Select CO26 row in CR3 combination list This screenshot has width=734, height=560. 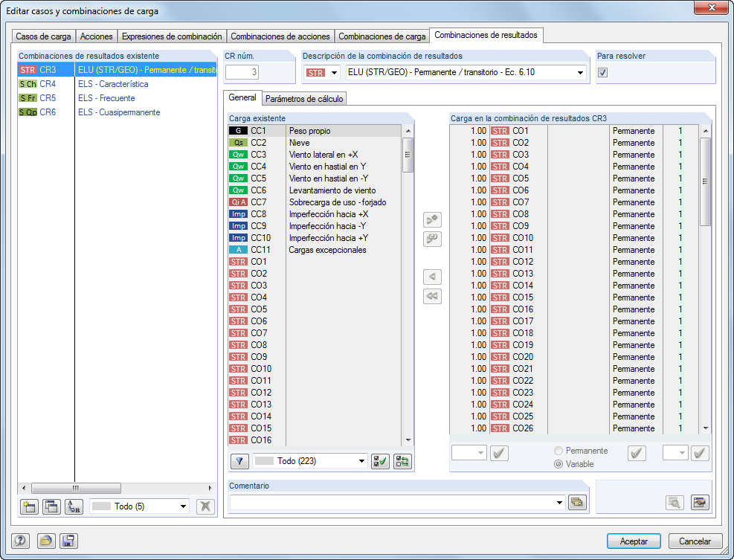(x=574, y=428)
